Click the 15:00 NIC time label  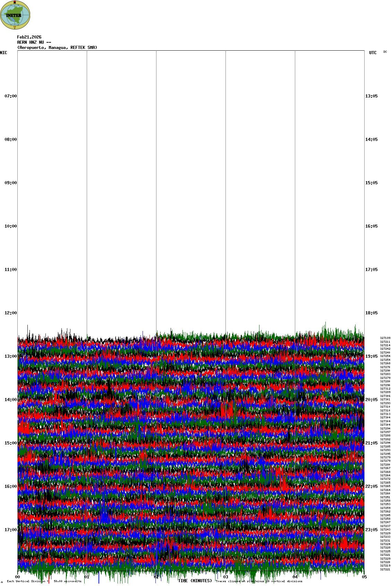[x=10, y=443]
